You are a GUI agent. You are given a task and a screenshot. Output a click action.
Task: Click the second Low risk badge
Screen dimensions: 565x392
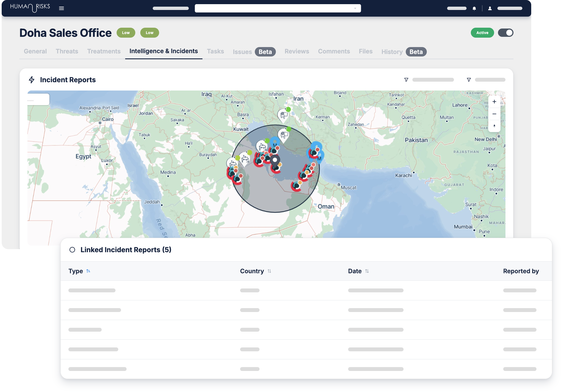(x=150, y=33)
